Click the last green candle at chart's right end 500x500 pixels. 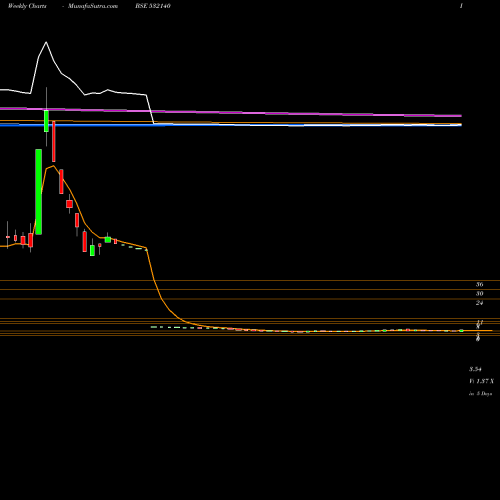(x=461, y=330)
